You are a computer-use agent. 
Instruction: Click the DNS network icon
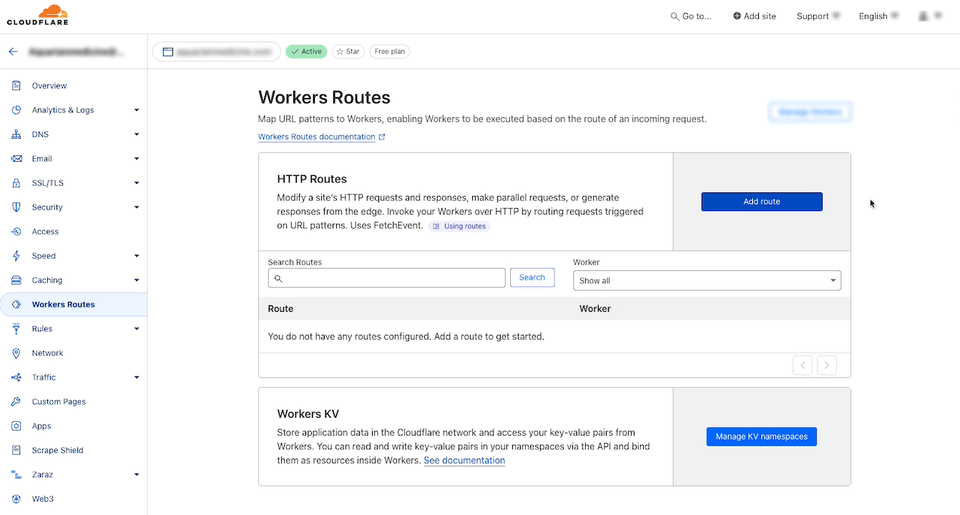point(17,134)
